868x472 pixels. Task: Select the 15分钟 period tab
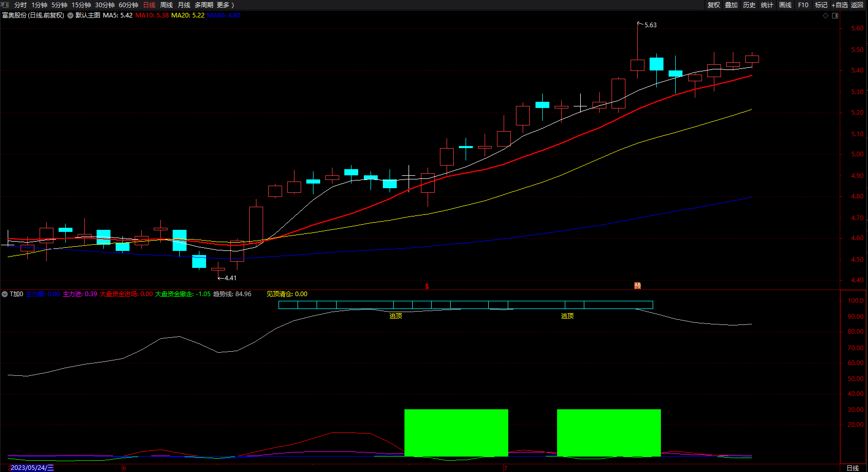pyautogui.click(x=81, y=5)
